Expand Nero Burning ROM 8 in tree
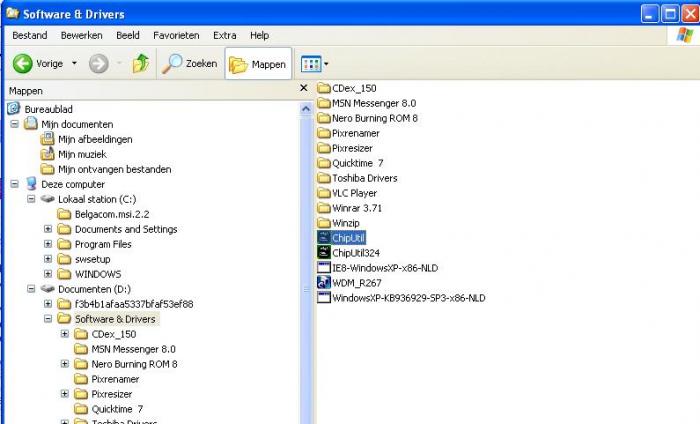The image size is (700, 424). (65, 364)
